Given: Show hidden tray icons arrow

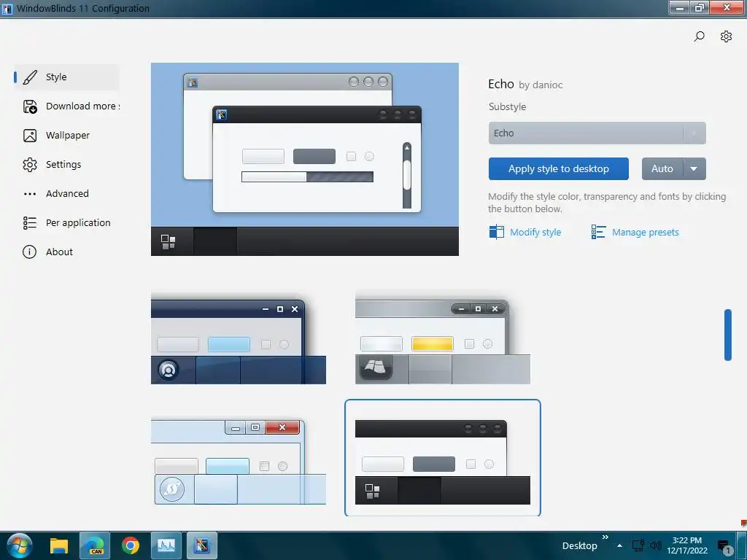Looking at the screenshot, I should [619, 545].
